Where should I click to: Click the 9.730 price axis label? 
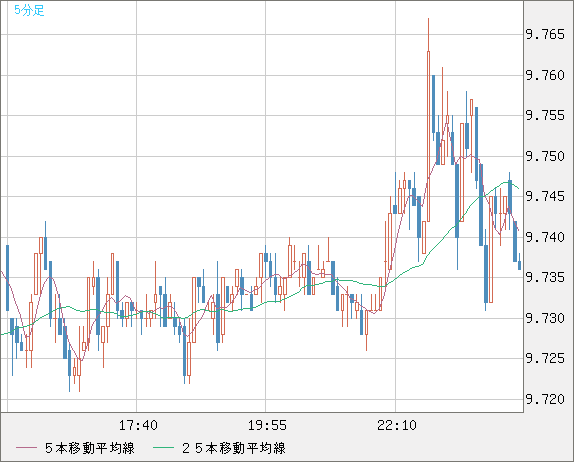545,318
